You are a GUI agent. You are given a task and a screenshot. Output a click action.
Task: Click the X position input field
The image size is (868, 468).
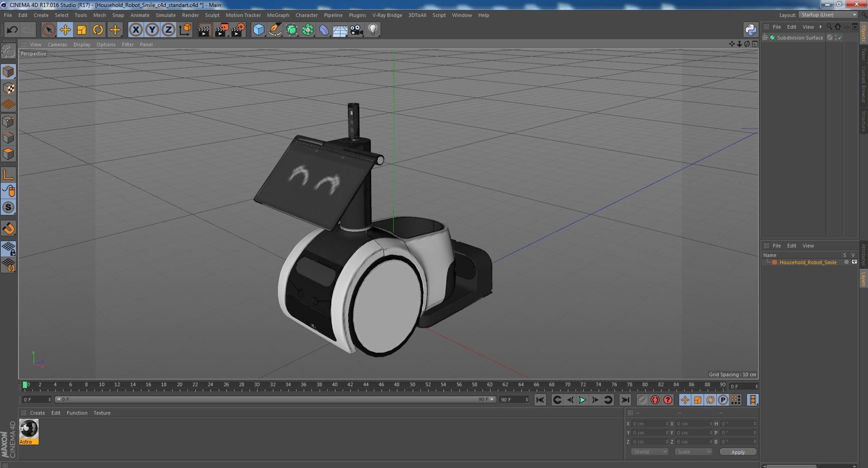649,424
